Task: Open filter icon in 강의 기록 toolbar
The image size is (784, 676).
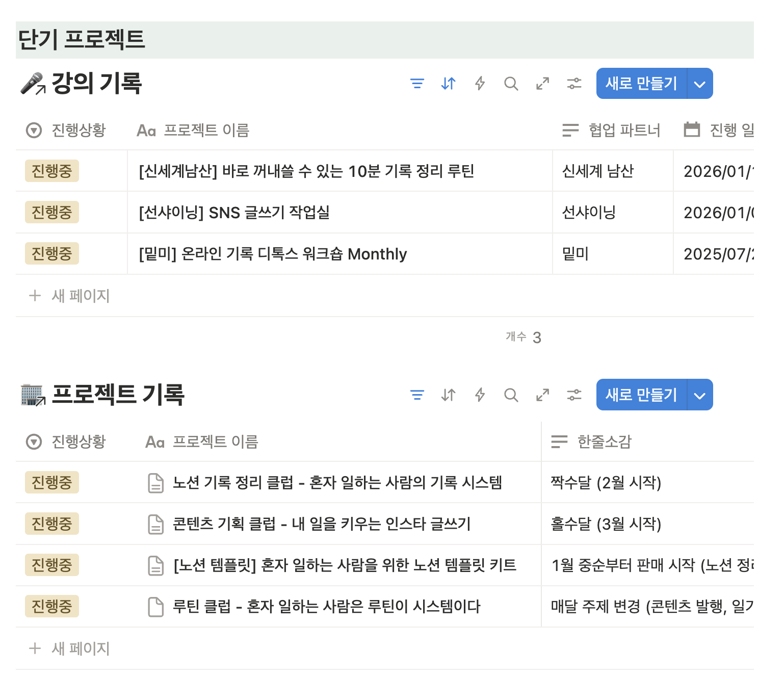Action: pos(417,84)
